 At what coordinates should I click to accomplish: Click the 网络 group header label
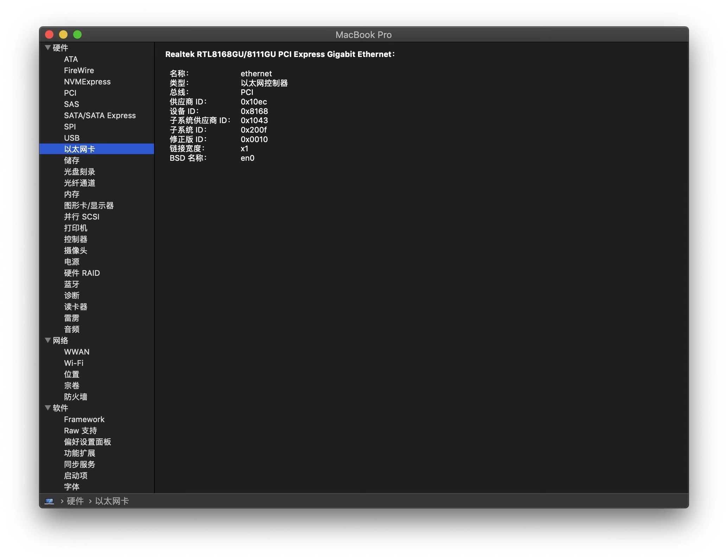60,341
